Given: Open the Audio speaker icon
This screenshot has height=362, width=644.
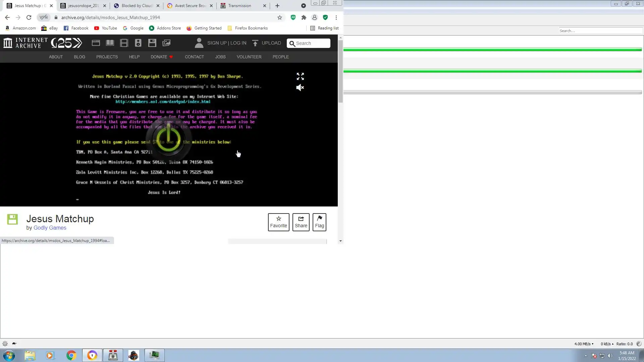Looking at the screenshot, I should (x=138, y=43).
